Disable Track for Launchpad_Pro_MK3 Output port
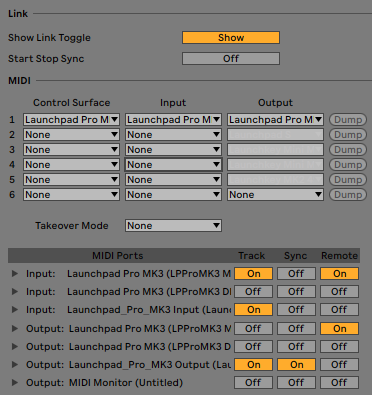 pos(253,365)
